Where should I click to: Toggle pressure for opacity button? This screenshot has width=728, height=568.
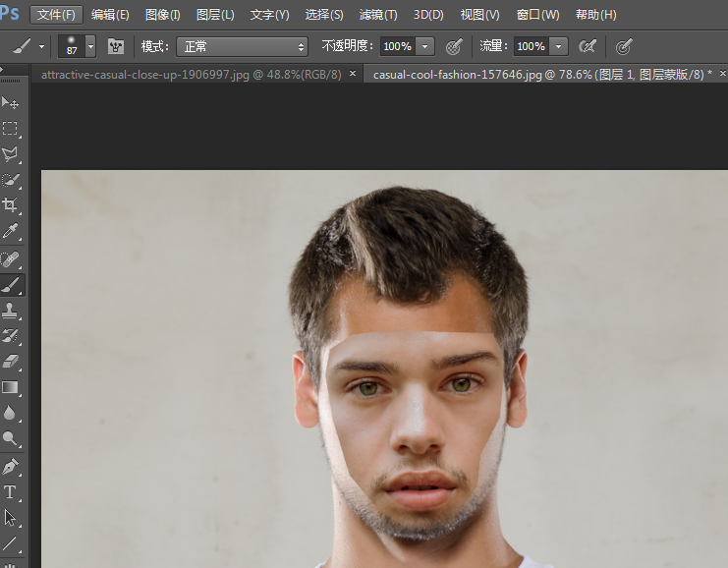point(454,46)
